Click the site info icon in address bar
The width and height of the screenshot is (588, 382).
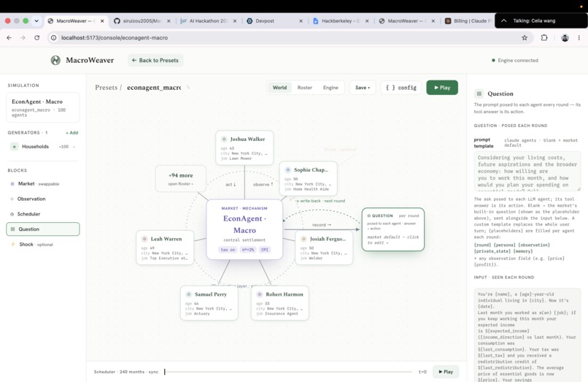click(x=54, y=37)
